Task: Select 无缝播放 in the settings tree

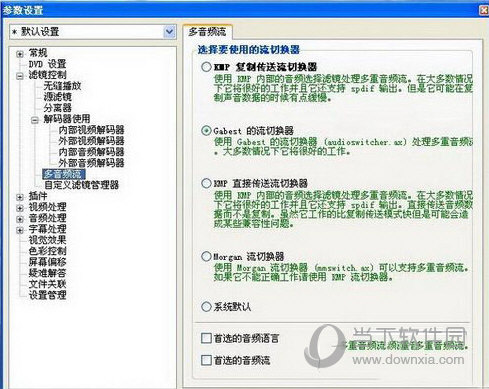Action: point(62,86)
